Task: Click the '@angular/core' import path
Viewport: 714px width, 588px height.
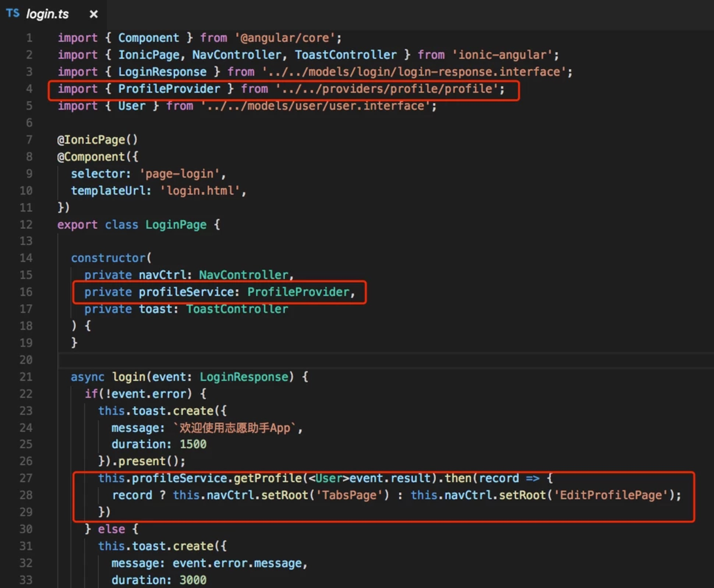Action: (x=284, y=38)
